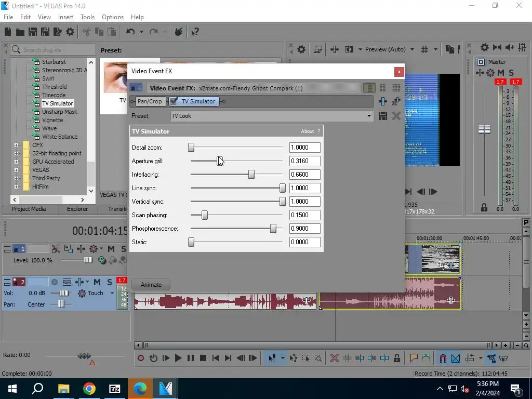This screenshot has width=532, height=399.
Task: Go to start of the project
Action: point(216,358)
